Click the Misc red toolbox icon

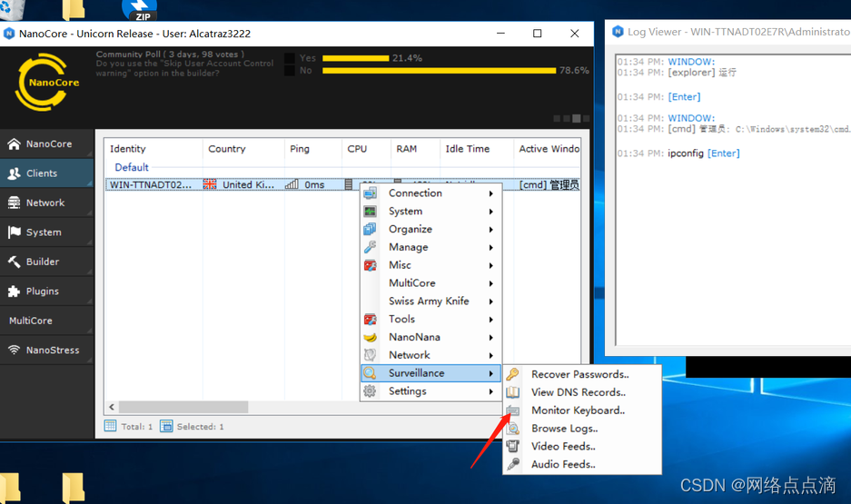pos(371,265)
